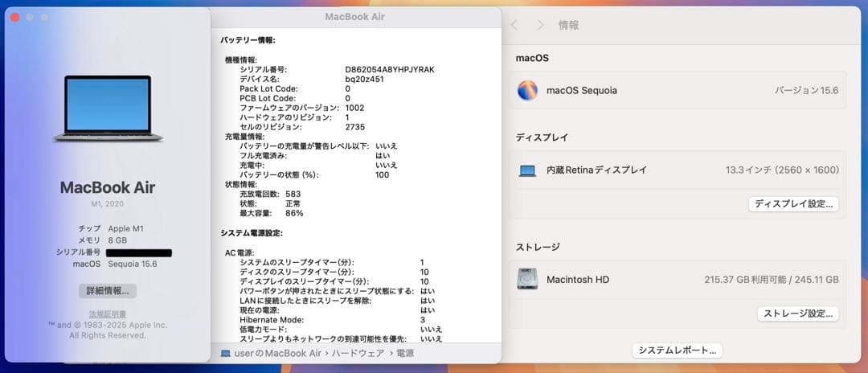Click the ファームウェアのバージョン row

[302, 108]
